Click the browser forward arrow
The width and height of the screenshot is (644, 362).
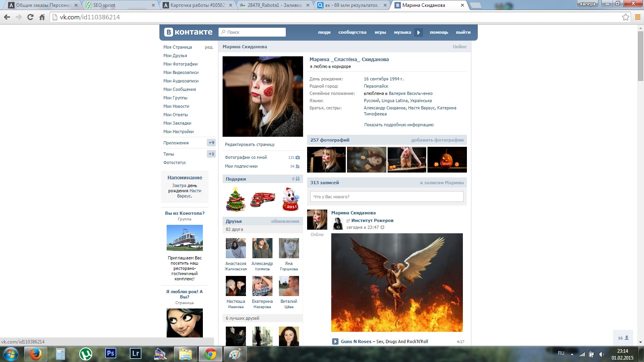point(19,17)
